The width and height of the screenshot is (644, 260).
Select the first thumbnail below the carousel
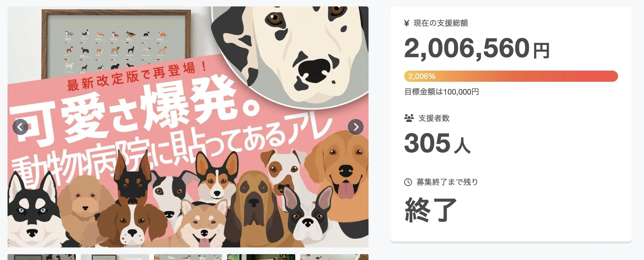42,257
